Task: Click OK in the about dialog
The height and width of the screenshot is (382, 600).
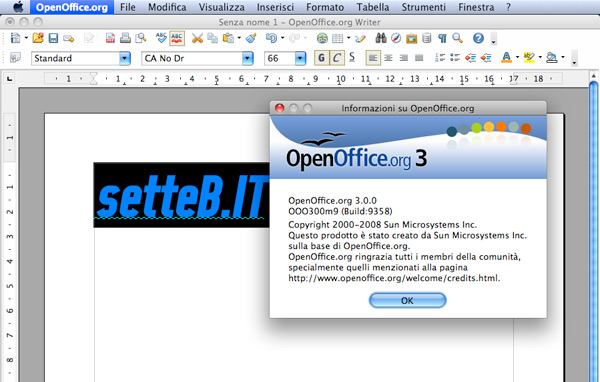Action: tap(408, 300)
